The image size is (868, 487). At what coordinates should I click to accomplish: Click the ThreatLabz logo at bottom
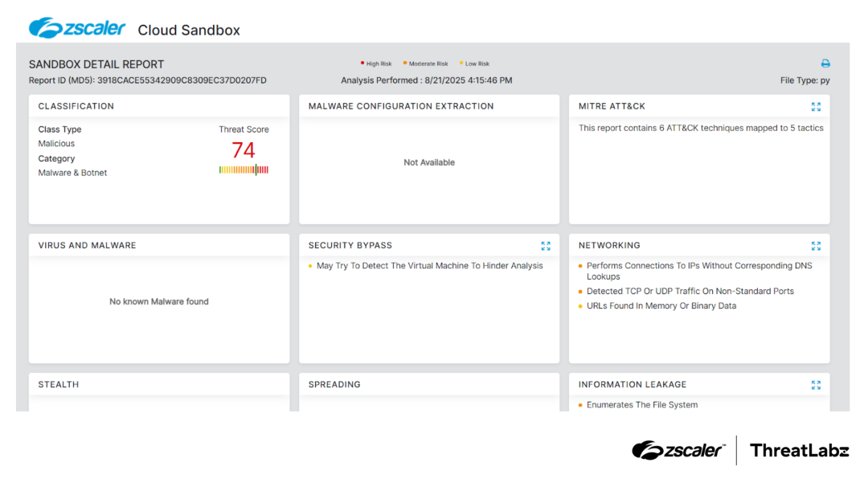coord(799,451)
